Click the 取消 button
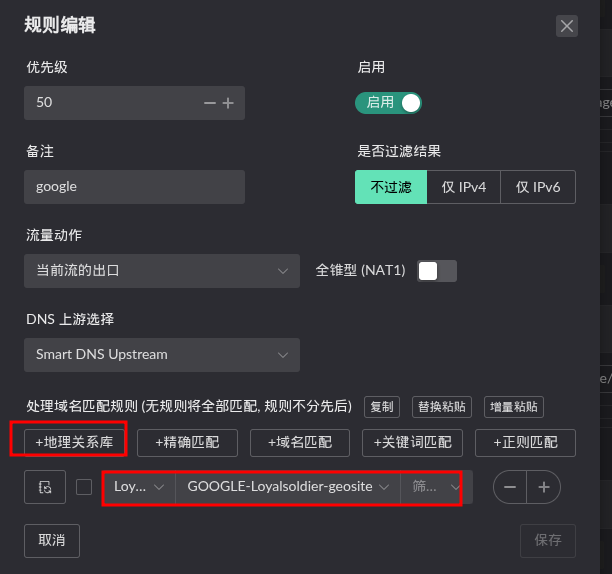Screen dimensions: 612x574 click(x=52, y=540)
